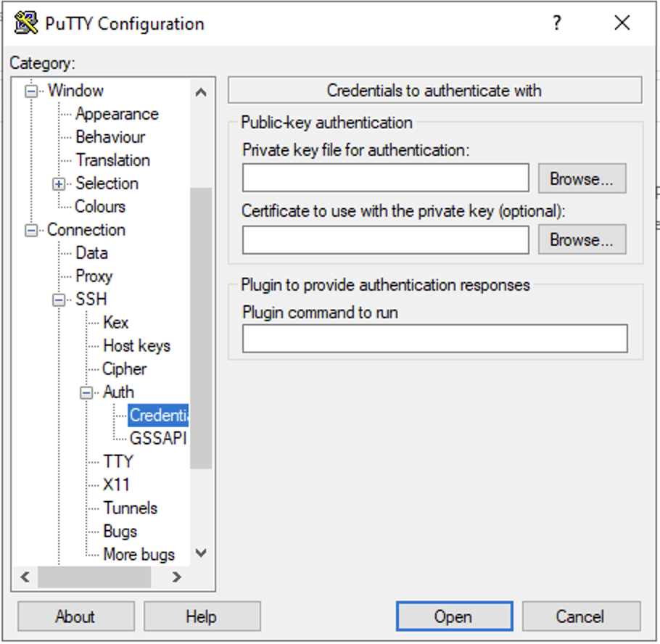Screen dimensions: 660x644
Task: Click Open to start session
Action: [454, 616]
